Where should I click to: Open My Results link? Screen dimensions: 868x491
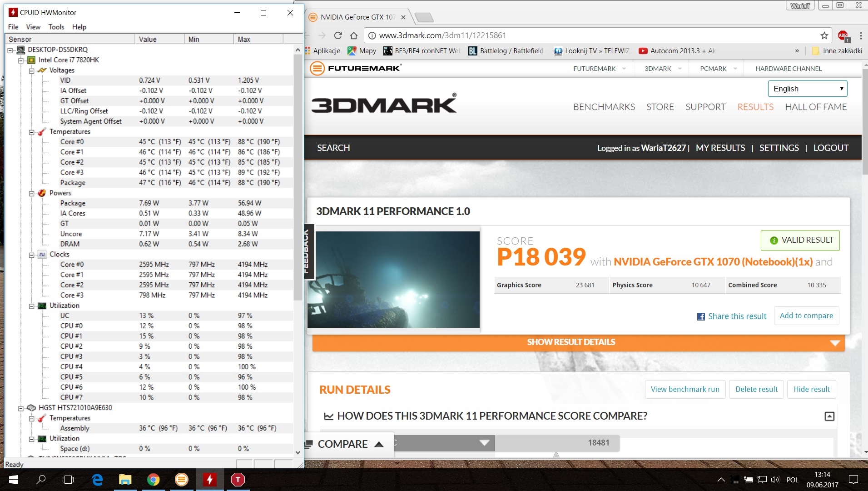pos(720,148)
